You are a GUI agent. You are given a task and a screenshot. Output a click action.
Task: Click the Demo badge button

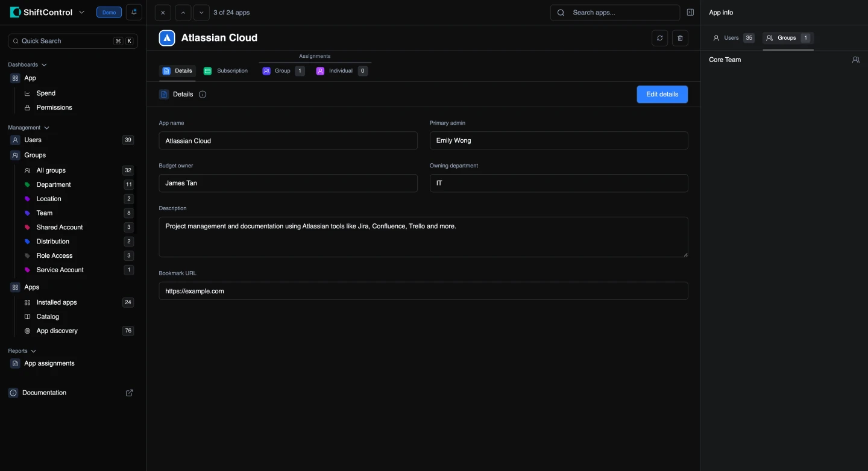pos(109,12)
